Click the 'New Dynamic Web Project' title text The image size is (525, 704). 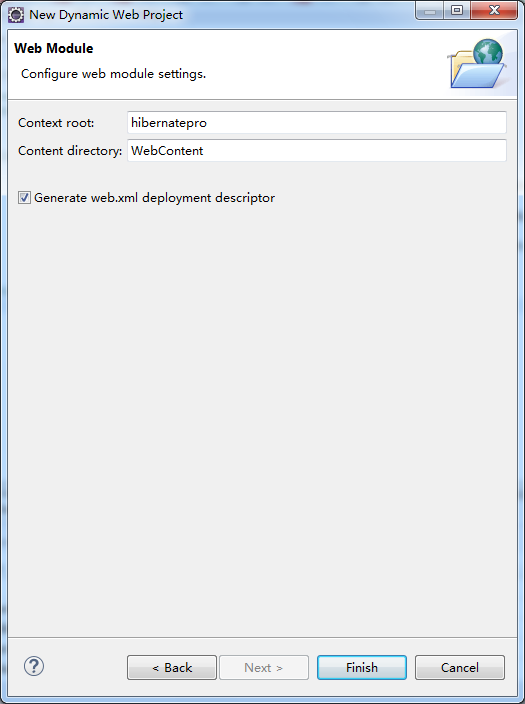pyautogui.click(x=106, y=15)
